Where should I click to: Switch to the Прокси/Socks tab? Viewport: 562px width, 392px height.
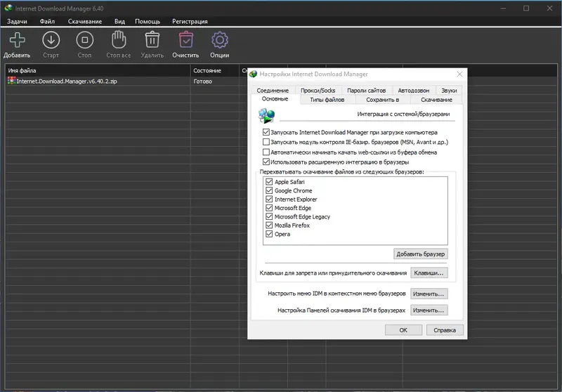click(318, 91)
